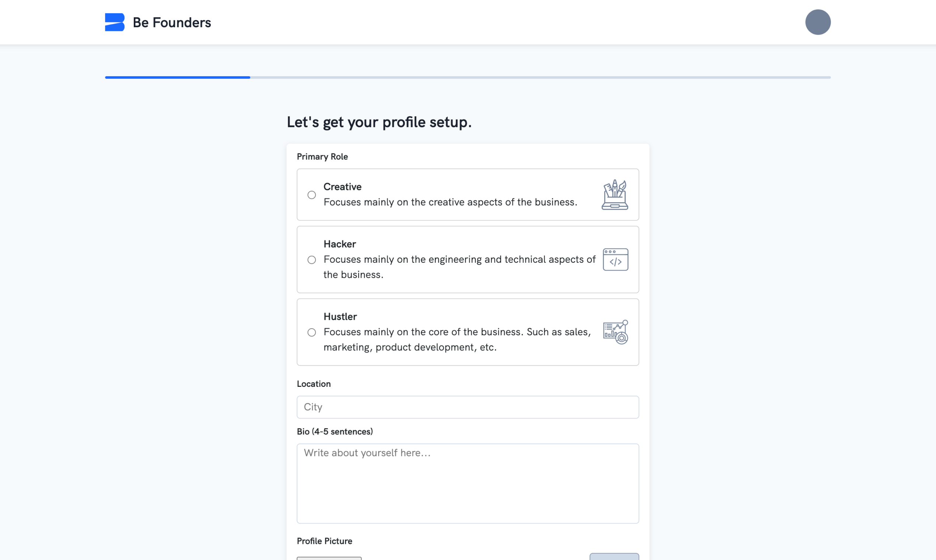Screen dimensions: 936x560
Task: Click the "Bio (4-5 sentences)" field label
Action: click(x=335, y=432)
